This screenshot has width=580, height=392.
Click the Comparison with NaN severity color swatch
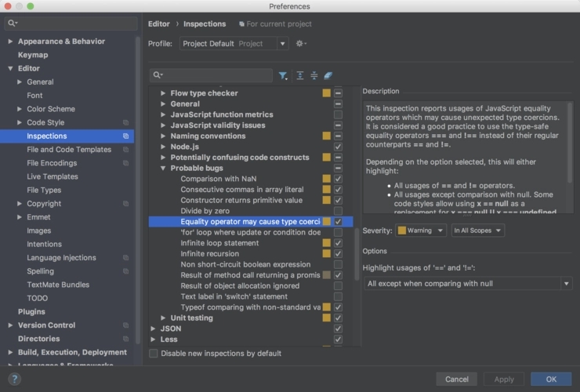327,179
